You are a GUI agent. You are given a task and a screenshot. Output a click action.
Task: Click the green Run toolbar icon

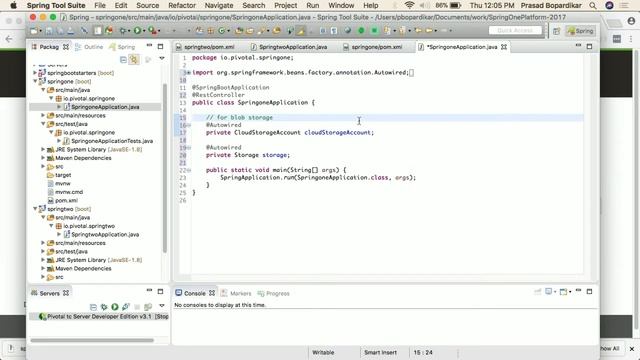click(138, 31)
